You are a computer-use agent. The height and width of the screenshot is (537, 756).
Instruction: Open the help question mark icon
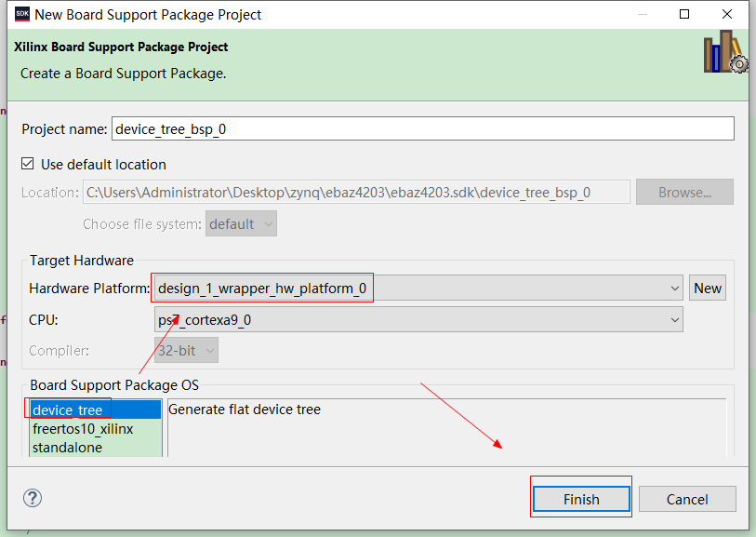click(x=32, y=498)
